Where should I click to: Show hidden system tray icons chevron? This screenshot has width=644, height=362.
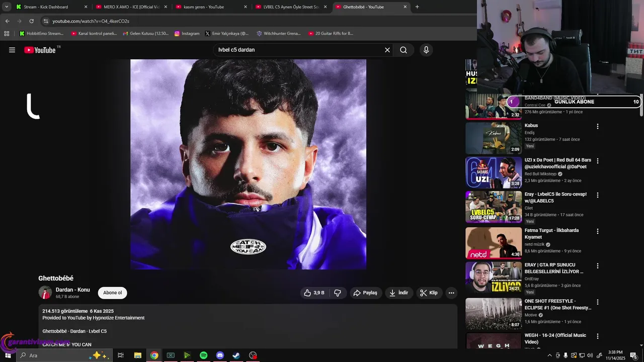(549, 355)
